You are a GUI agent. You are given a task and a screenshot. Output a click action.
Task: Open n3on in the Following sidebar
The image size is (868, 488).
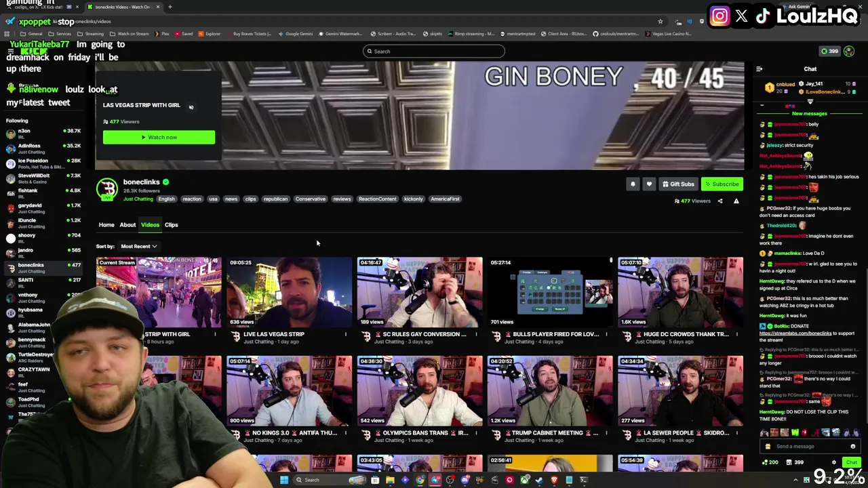[x=43, y=134]
